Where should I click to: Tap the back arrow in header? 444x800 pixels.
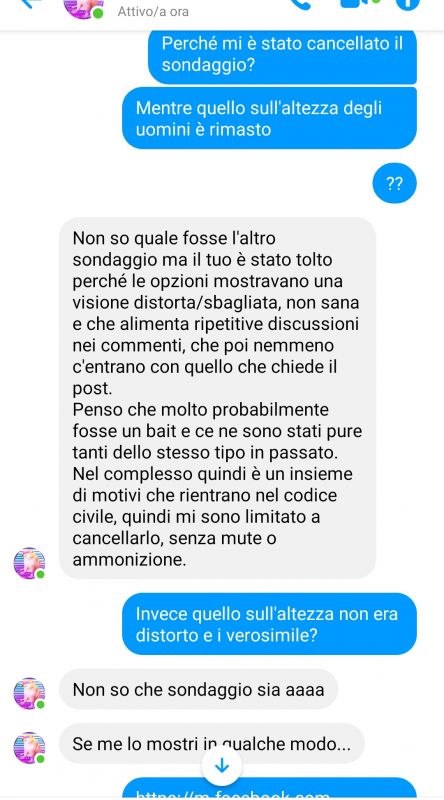[x=30, y=4]
